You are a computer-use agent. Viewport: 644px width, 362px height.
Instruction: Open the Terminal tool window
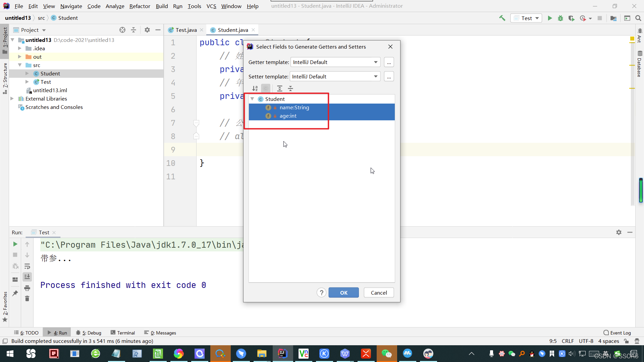123,333
